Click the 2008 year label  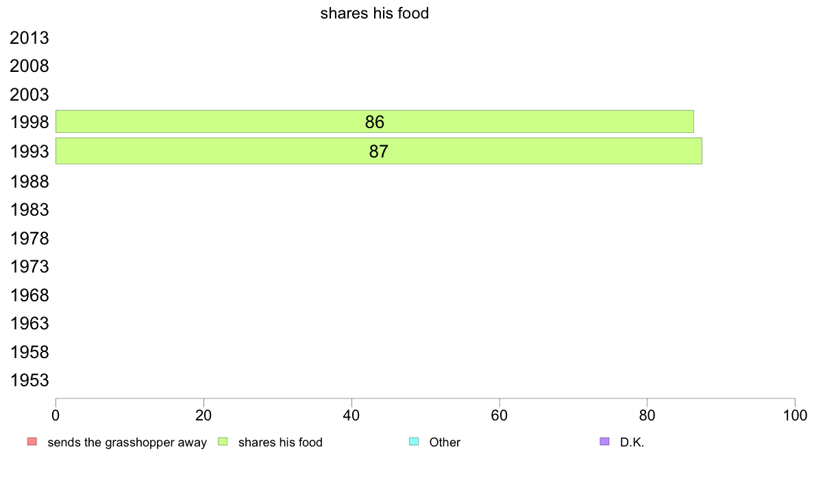click(29, 66)
